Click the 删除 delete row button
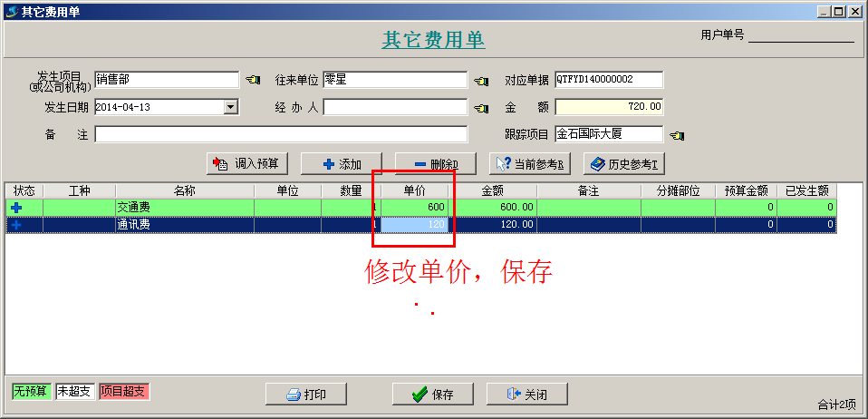Screen dimensions: 868x419 tap(436, 164)
